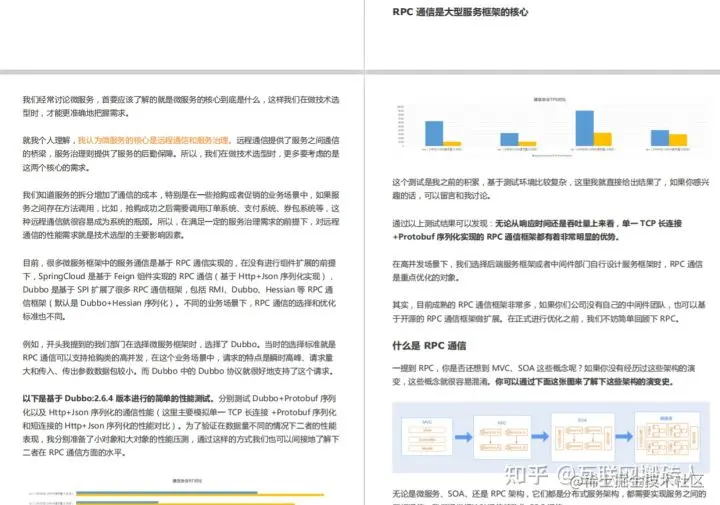Click the paragraph starting "我们知道服务的拆分增加了通信的成本"
The image size is (720, 505).
181,215
